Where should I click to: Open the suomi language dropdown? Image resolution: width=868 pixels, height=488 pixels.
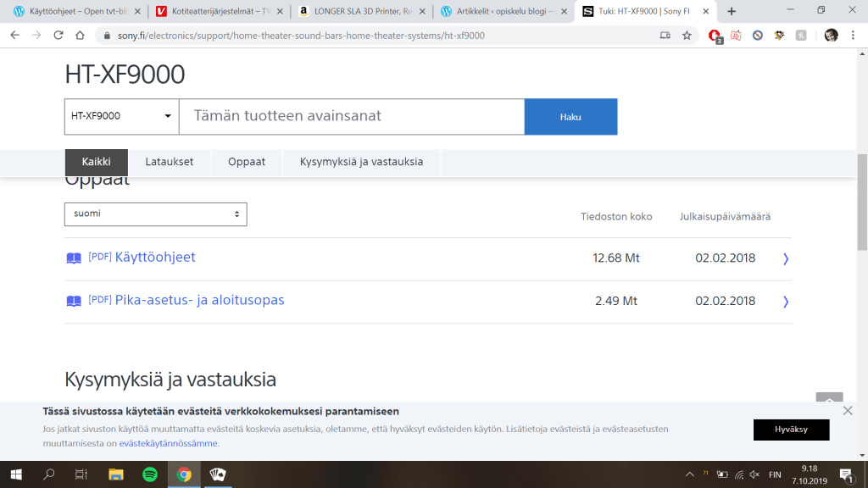click(155, 214)
